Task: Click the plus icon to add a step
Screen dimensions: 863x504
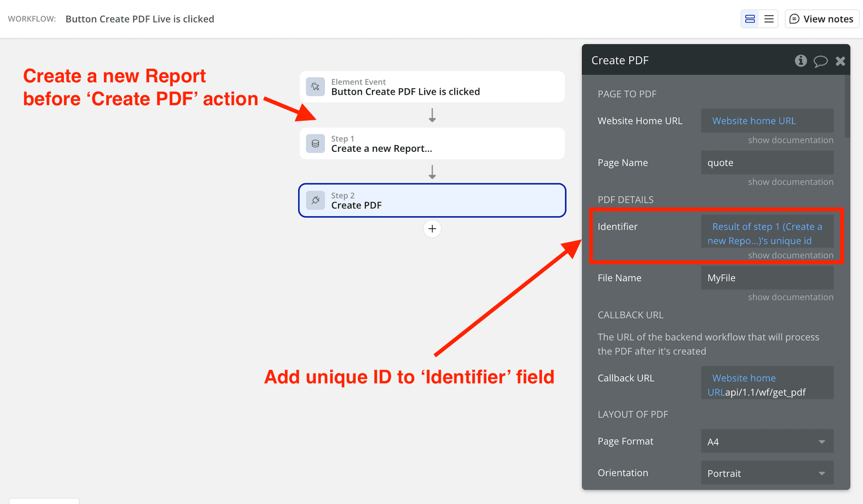Action: [432, 229]
